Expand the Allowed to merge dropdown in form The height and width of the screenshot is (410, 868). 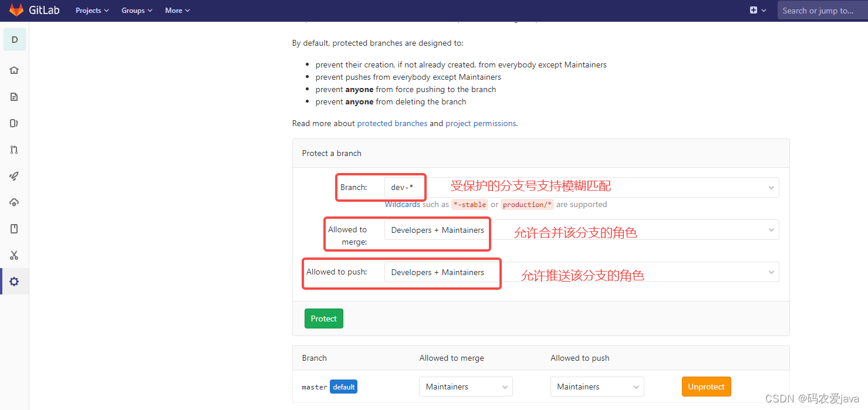[x=582, y=230]
